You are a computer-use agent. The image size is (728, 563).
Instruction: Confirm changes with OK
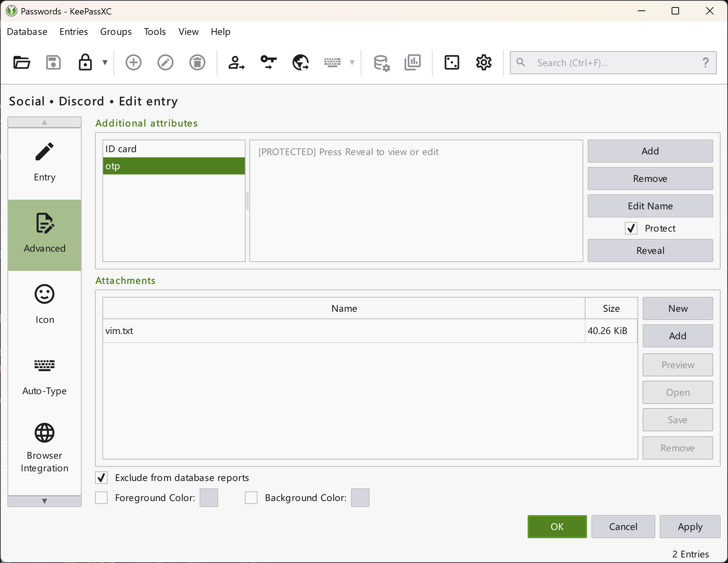point(557,527)
